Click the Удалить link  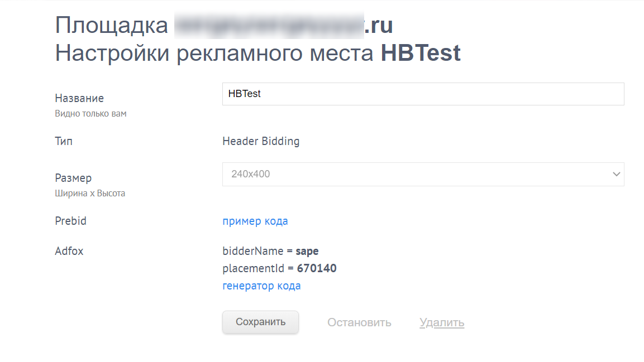442,322
